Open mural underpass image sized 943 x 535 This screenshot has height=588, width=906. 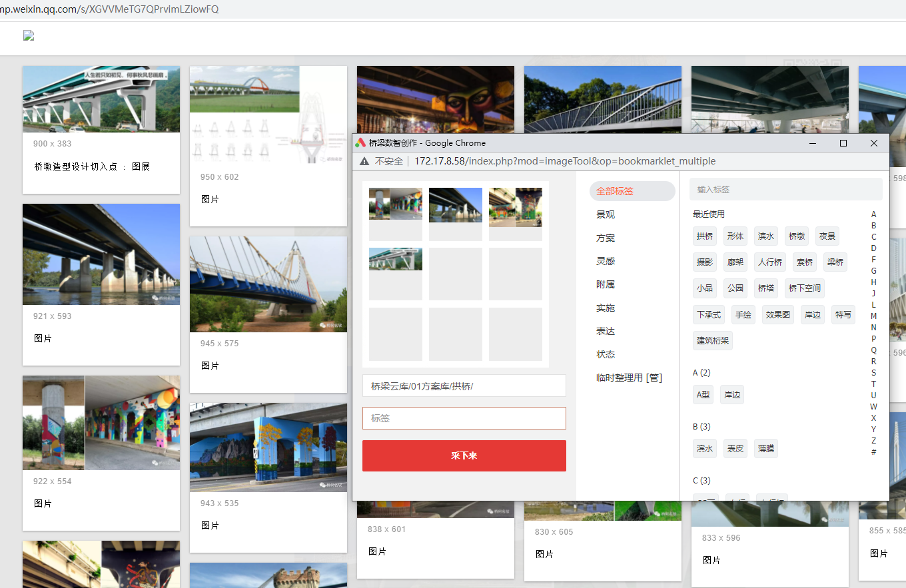pyautogui.click(x=268, y=447)
